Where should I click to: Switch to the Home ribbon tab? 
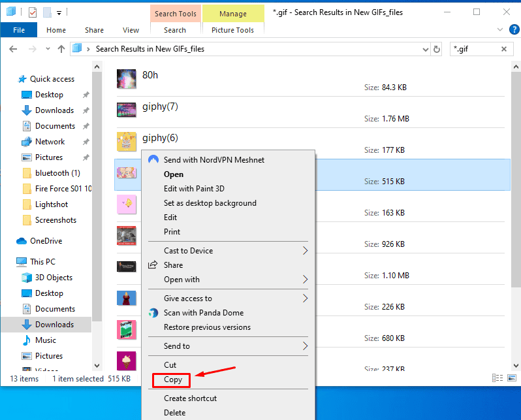click(56, 30)
